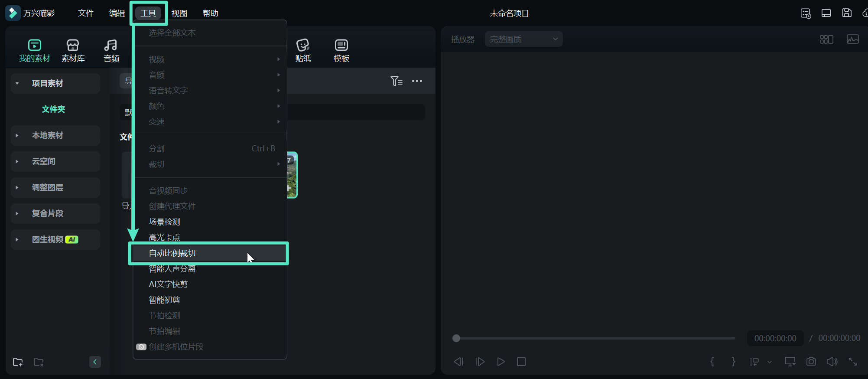Click the filter sort icon in media panel
Image resolution: width=868 pixels, height=379 pixels.
396,81
